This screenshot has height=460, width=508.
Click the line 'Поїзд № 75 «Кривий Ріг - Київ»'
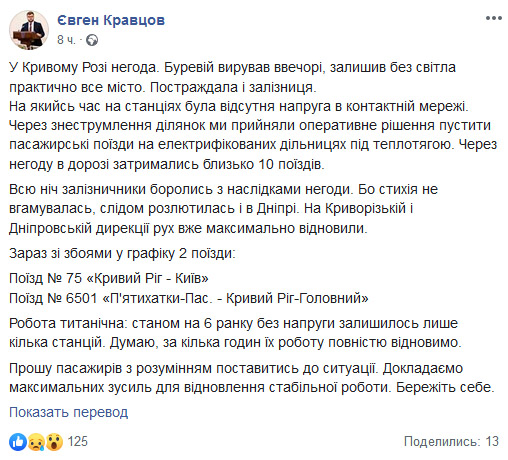coord(109,278)
